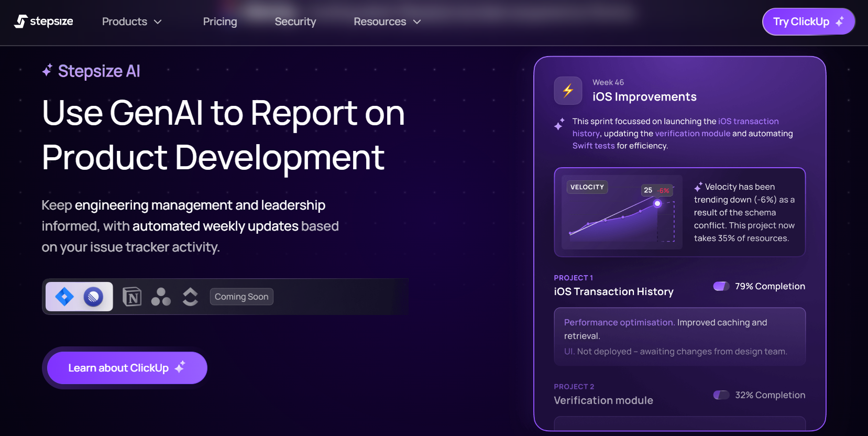Expand the Products chevron arrow
This screenshot has width=868, height=436.
(x=158, y=22)
